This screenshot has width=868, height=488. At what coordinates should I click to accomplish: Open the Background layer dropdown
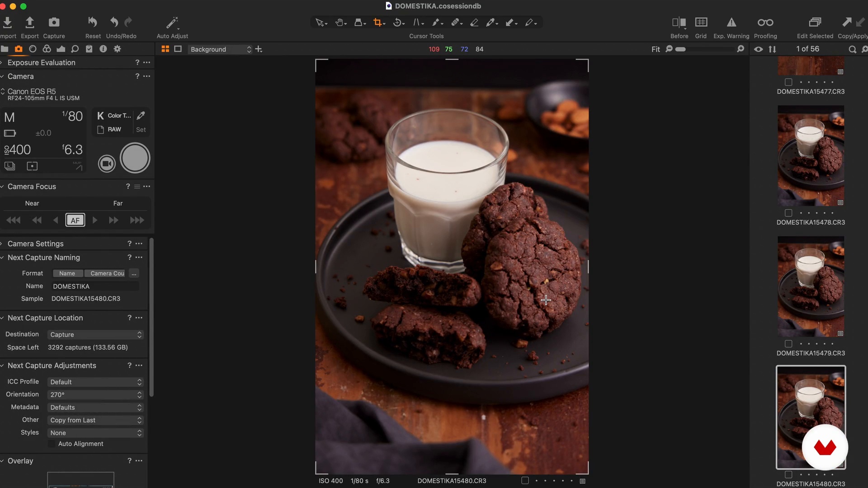(x=220, y=49)
